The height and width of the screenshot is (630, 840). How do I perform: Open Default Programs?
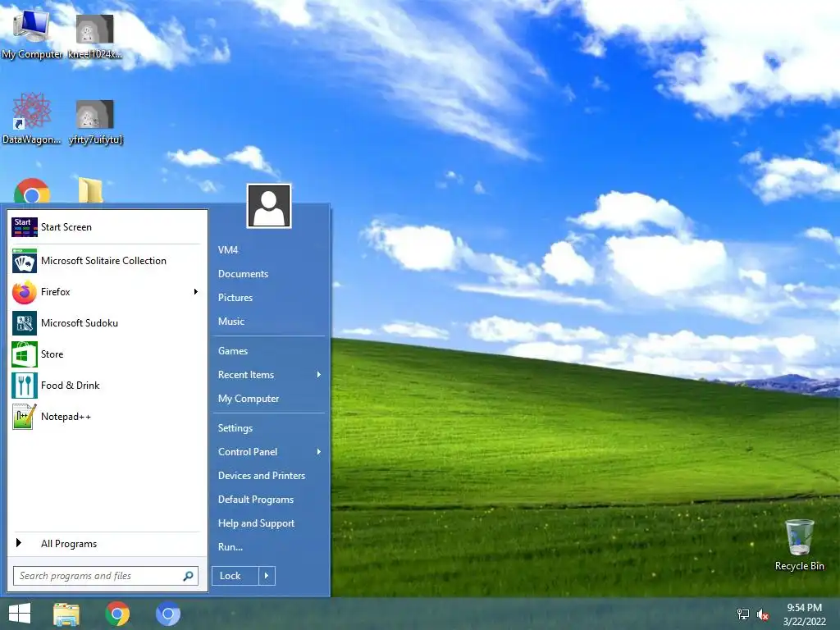tap(256, 500)
